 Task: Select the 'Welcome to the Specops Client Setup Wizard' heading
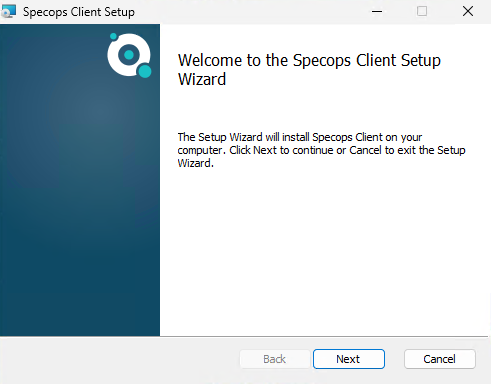click(x=309, y=70)
